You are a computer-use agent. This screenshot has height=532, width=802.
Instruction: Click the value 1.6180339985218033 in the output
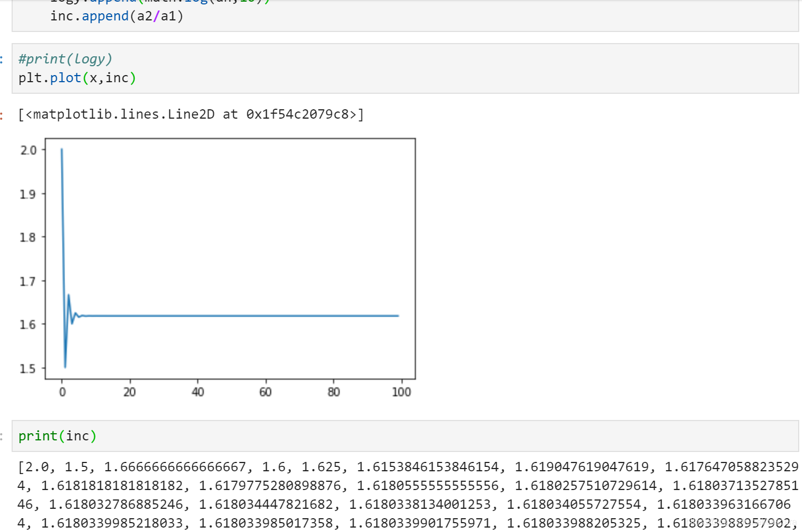[112, 523]
